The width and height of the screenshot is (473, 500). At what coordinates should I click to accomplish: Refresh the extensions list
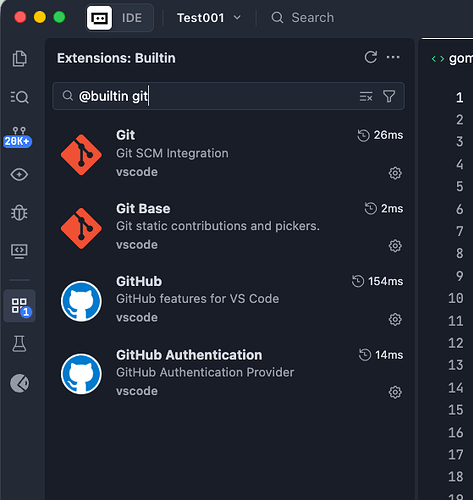pos(371,57)
